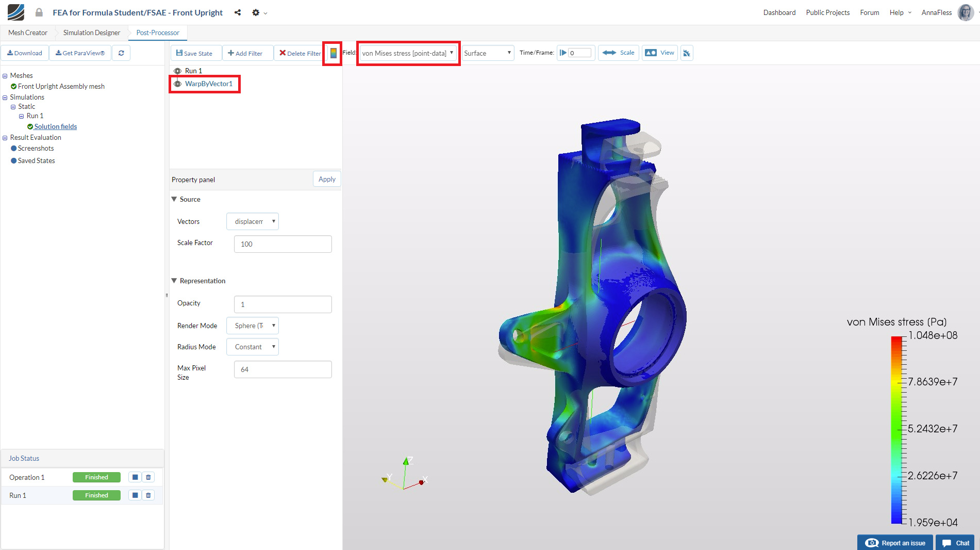Screen dimensions: 980x550
Task: Click Delete Filter in the toolbar
Action: (x=300, y=53)
